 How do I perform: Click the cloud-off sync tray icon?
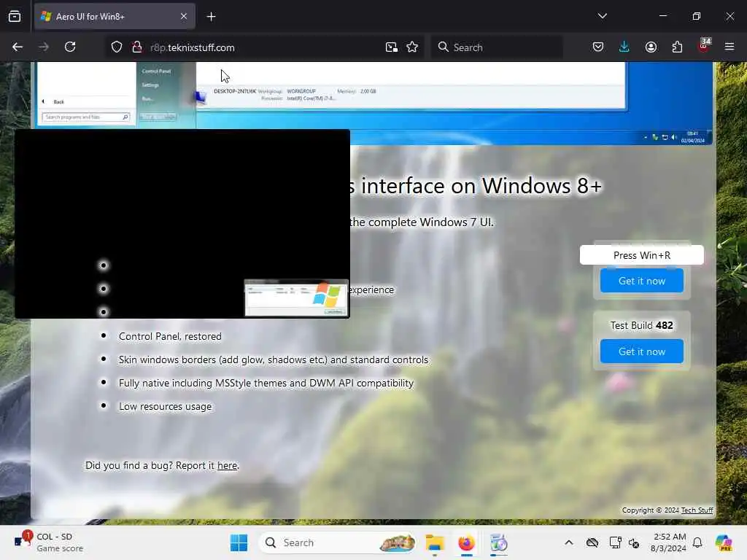pos(592,542)
